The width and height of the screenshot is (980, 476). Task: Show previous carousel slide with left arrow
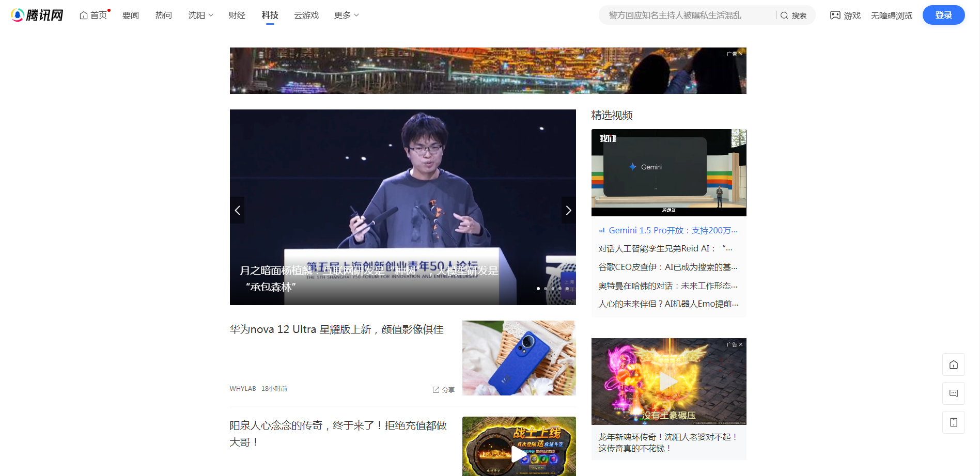(x=237, y=210)
